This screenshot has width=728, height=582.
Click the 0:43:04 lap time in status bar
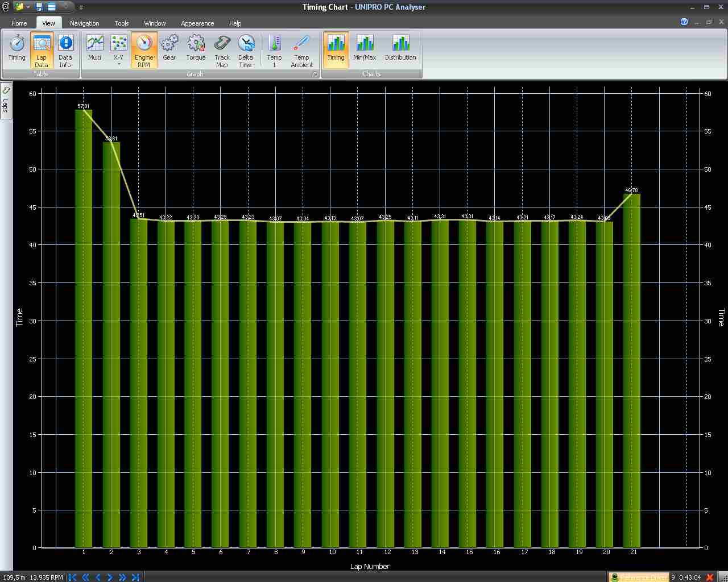[689, 577]
